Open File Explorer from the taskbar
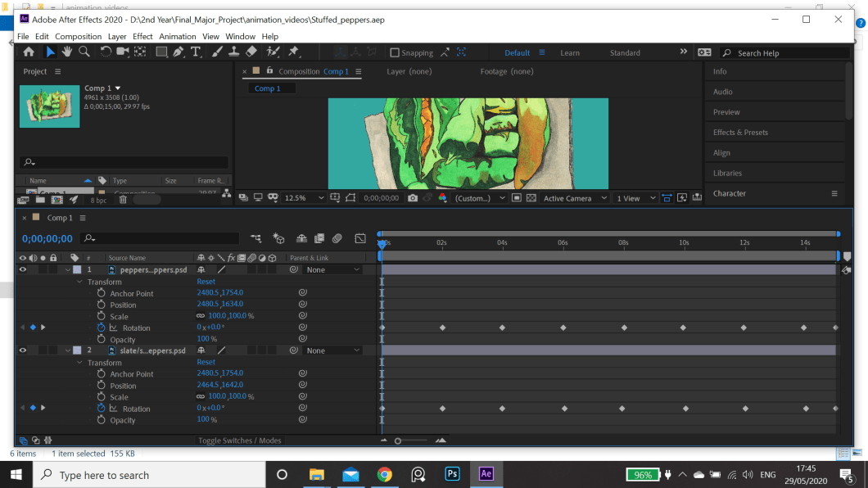The height and width of the screenshot is (488, 868). pos(317,474)
